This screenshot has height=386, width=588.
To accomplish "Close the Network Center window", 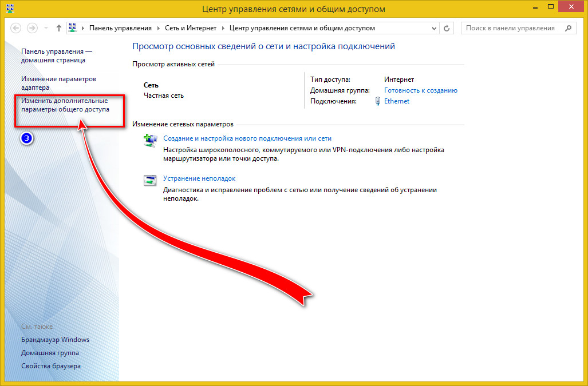I will click(x=571, y=7).
